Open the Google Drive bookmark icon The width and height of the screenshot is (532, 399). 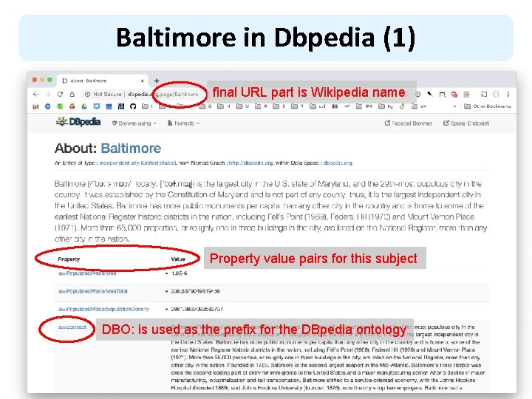(84, 106)
